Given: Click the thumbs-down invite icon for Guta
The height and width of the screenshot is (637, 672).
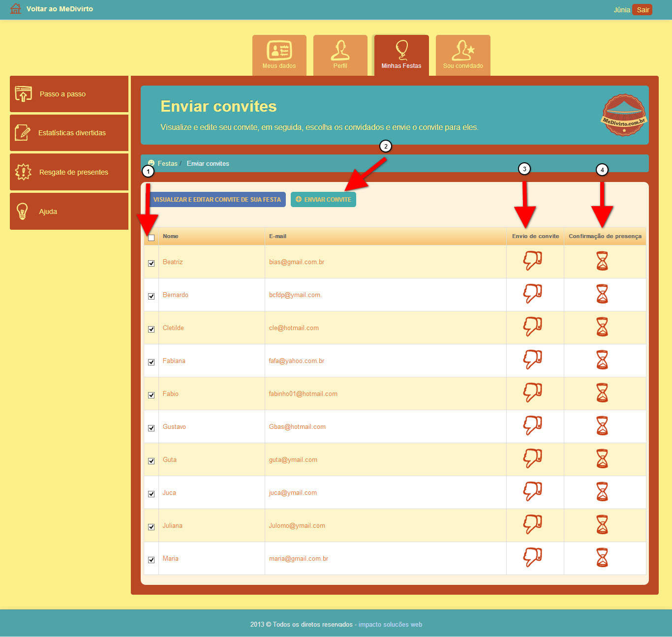Looking at the screenshot, I should pos(532,458).
